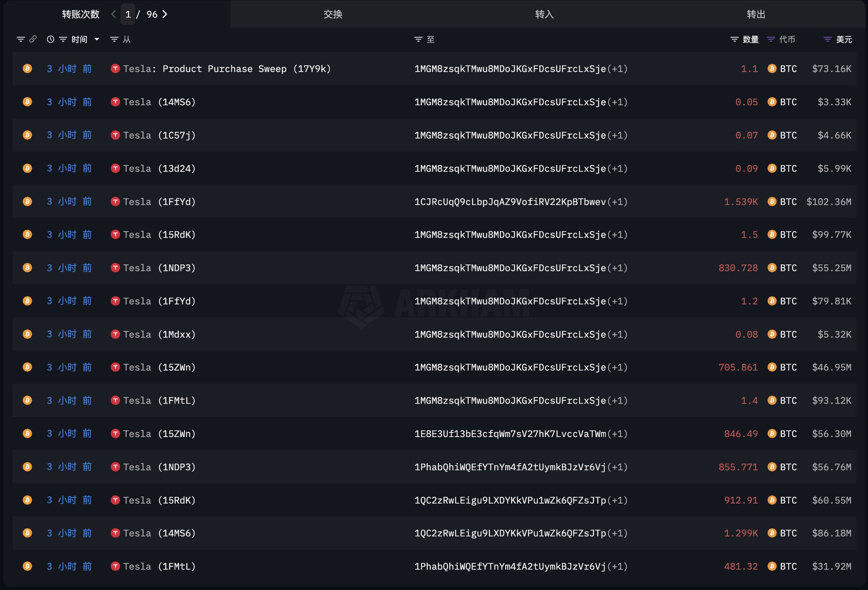The height and width of the screenshot is (590, 868).
Task: Click (+1) after 1E8E3Uf13b address
Action: point(618,434)
